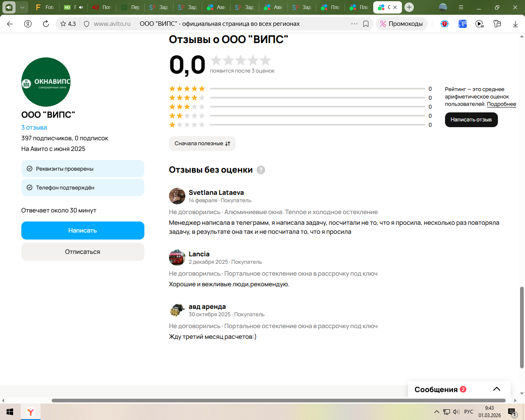This screenshot has width=525, height=420.
Task: Open the Сообщения panel title
Action: pos(436,389)
